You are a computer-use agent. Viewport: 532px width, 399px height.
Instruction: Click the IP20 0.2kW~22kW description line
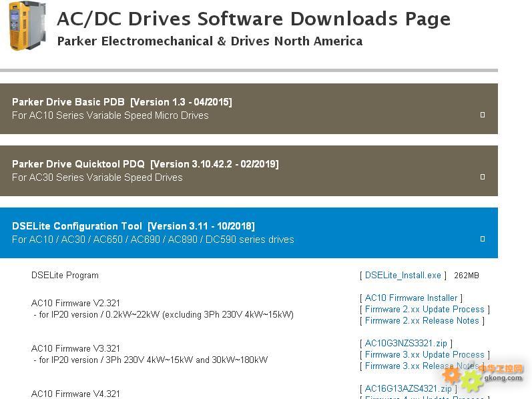pos(164,314)
